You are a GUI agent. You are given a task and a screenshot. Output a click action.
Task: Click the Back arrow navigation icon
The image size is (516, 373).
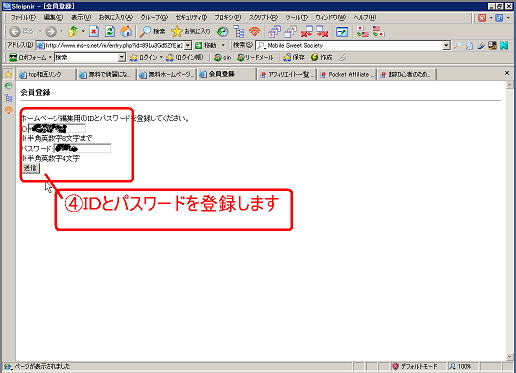tap(15, 32)
